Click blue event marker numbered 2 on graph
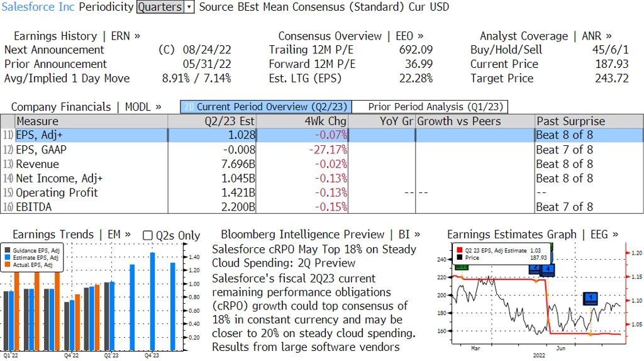The height and width of the screenshot is (361, 644). point(535,268)
